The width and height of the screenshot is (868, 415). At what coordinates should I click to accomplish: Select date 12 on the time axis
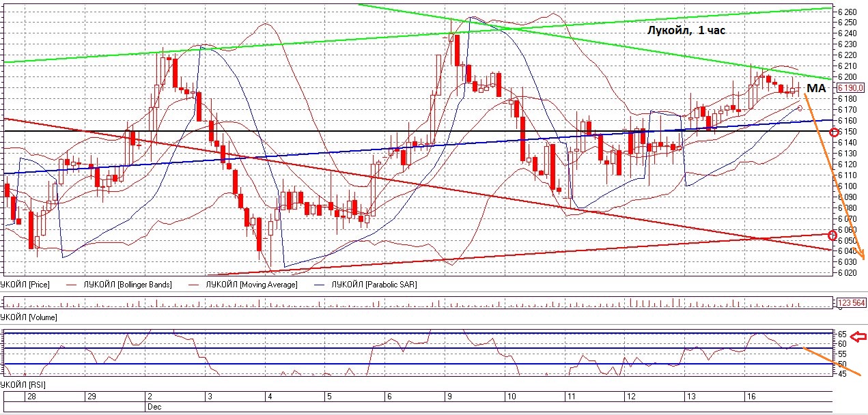point(630,397)
